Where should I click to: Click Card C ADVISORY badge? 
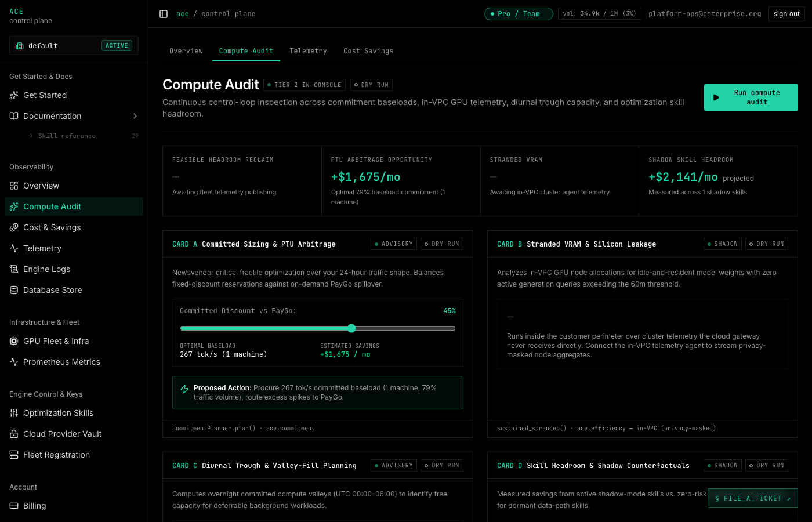click(394, 466)
